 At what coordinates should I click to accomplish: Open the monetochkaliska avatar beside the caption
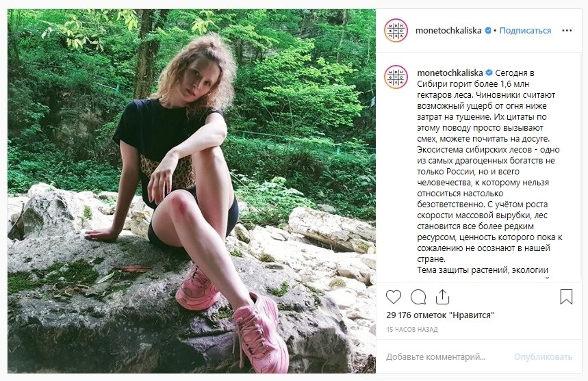pos(396,77)
